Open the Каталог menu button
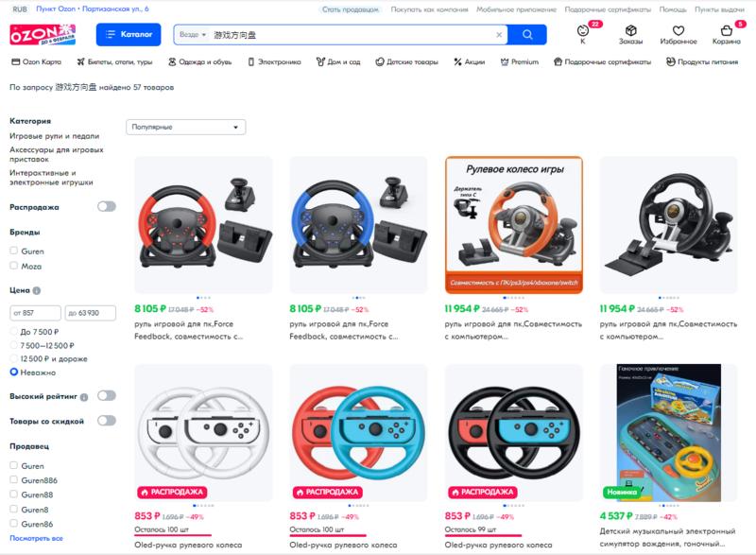Viewport: 756px width, 555px height. pos(129,34)
